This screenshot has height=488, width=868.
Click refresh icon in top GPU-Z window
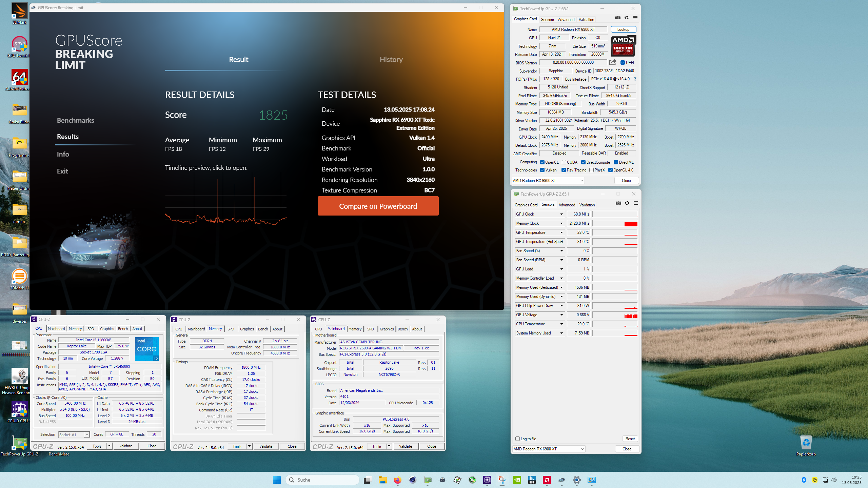(627, 18)
